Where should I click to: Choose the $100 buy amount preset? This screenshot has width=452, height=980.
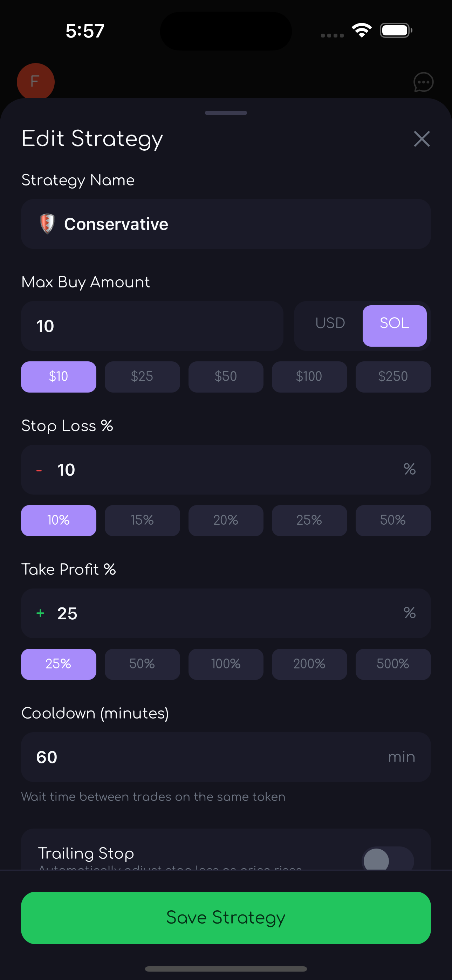(x=309, y=377)
